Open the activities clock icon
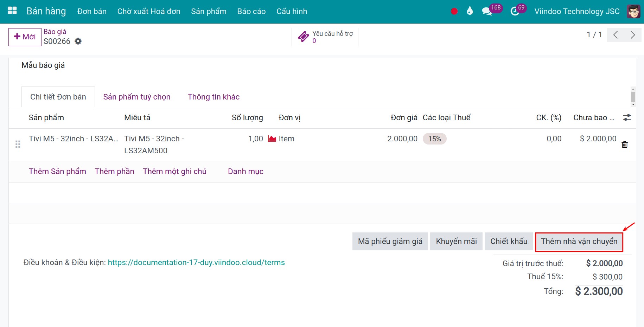 coord(515,11)
